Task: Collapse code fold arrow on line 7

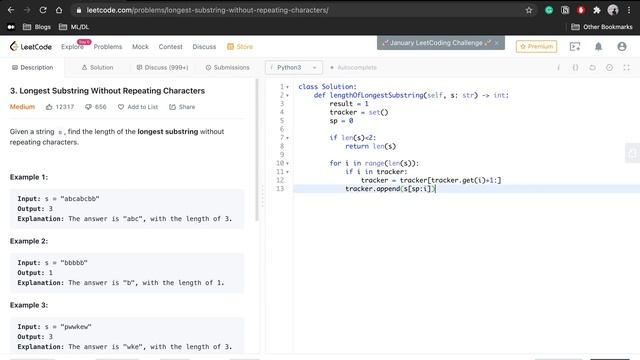Action: 287,138
